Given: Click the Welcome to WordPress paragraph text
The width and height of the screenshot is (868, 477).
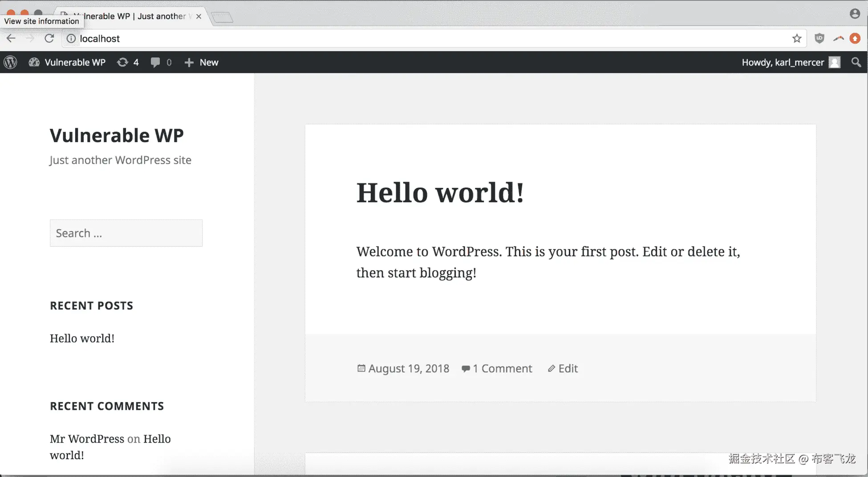Looking at the screenshot, I should (x=548, y=262).
